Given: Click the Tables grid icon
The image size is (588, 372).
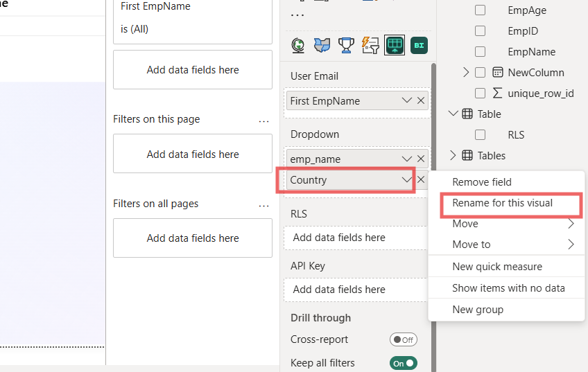Looking at the screenshot, I should pos(467,155).
